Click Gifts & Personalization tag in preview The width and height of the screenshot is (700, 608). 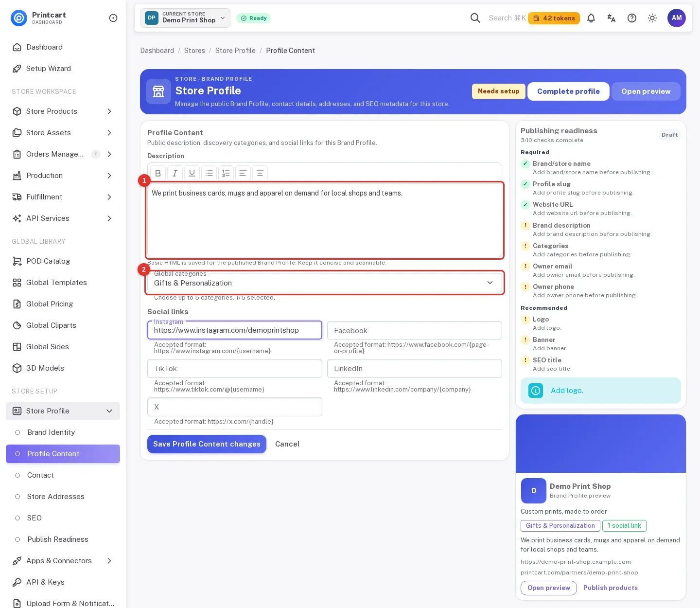pyautogui.click(x=560, y=526)
